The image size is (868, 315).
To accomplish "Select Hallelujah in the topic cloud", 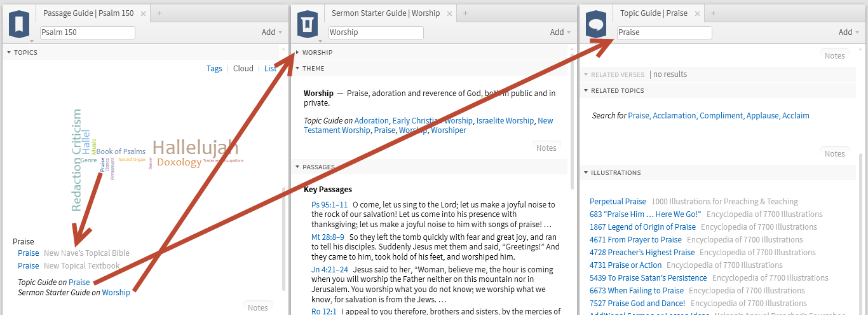I will point(196,148).
